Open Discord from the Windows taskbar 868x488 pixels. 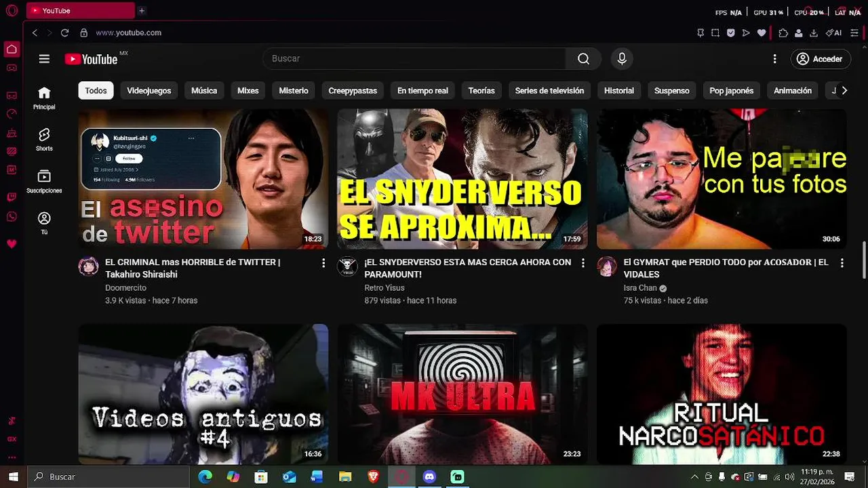coord(429,476)
